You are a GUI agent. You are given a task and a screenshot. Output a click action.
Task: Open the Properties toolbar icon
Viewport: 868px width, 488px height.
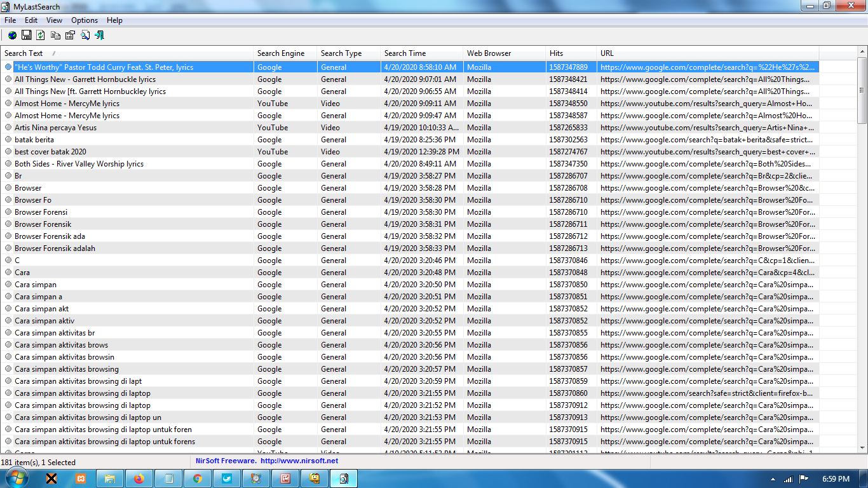click(x=70, y=36)
